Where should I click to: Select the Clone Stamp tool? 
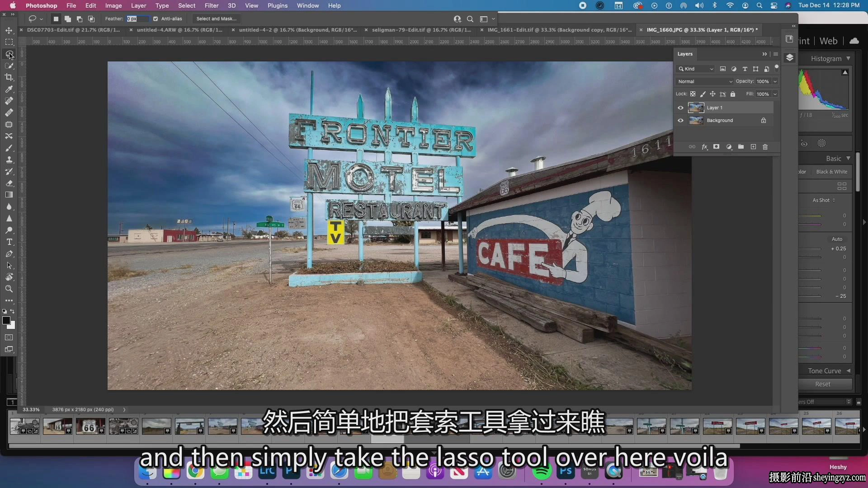click(x=9, y=160)
